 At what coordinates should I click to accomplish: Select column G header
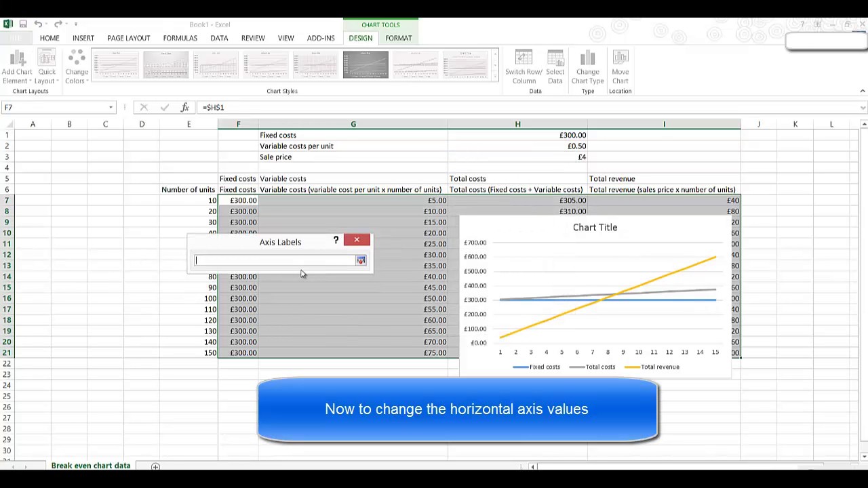(353, 124)
